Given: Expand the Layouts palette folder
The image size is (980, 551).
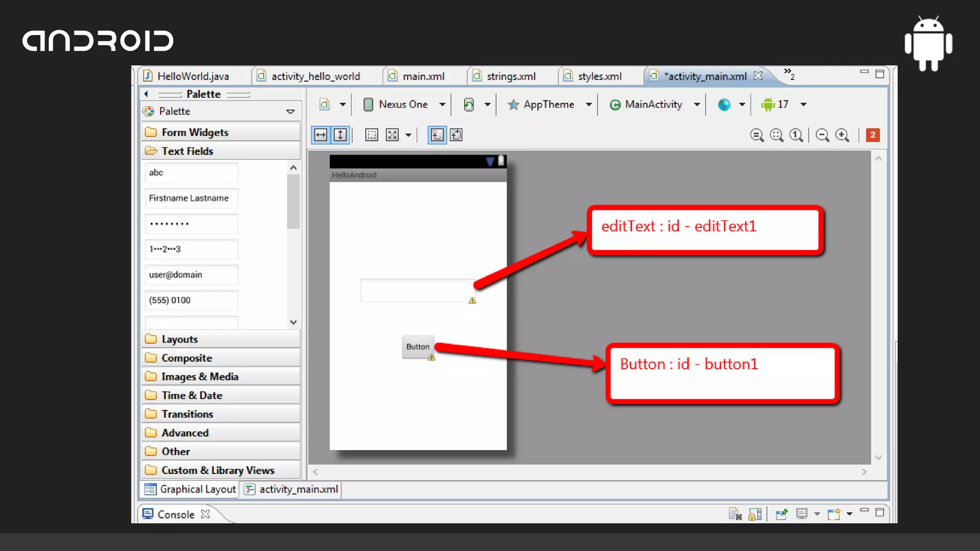Looking at the screenshot, I should click(179, 339).
